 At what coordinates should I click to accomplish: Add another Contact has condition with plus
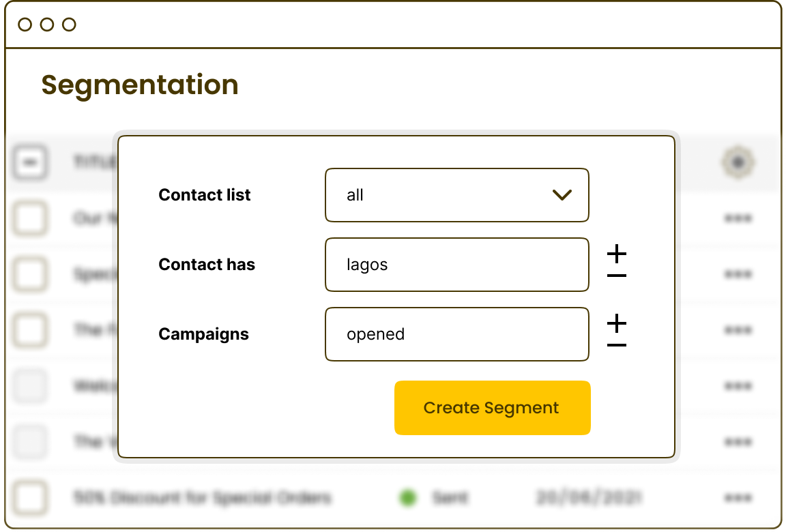point(617,254)
